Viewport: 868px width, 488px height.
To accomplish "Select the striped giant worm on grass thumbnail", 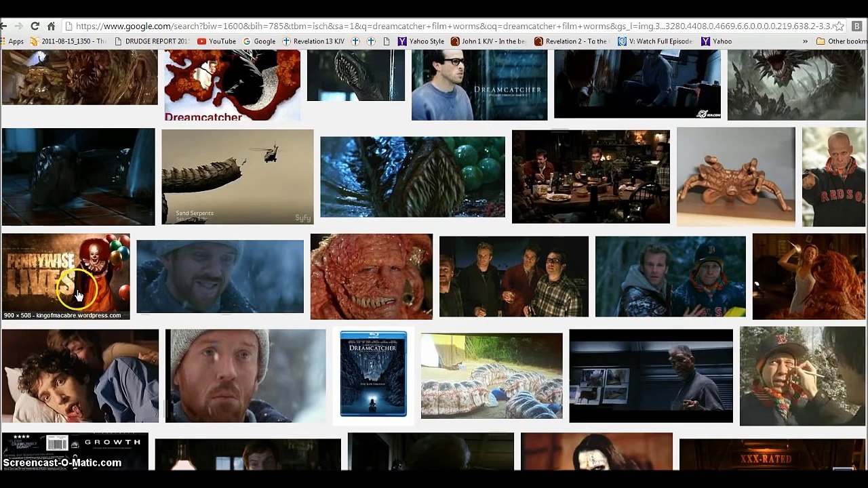I will tap(492, 376).
